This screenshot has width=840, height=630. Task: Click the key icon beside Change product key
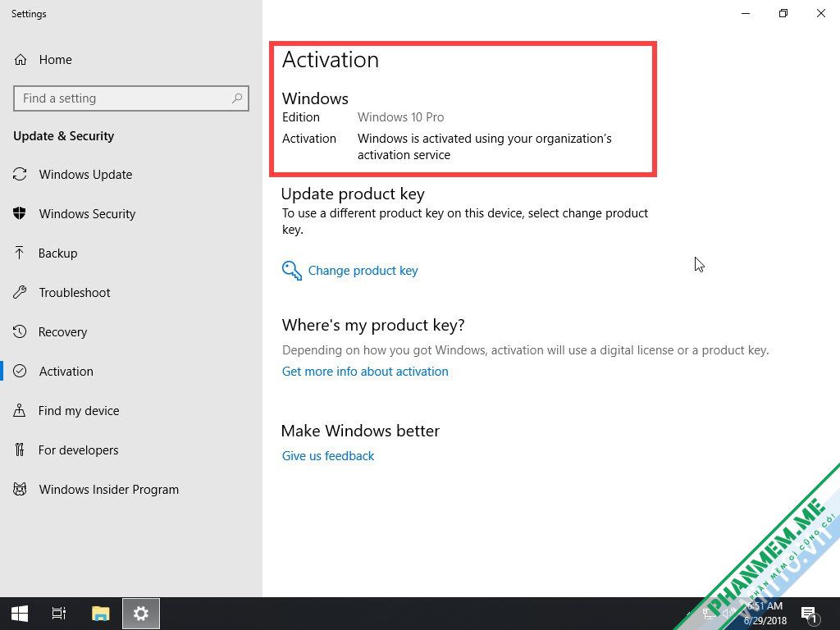click(x=292, y=271)
